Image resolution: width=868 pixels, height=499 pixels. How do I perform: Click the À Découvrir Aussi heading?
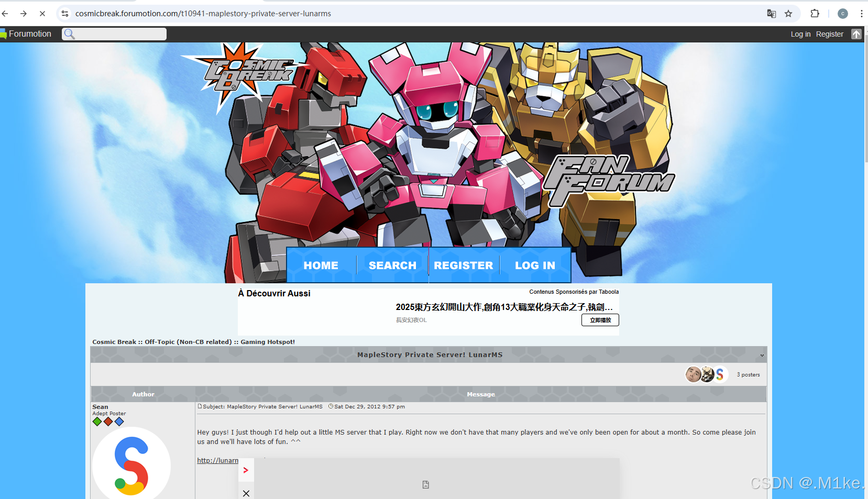point(274,293)
